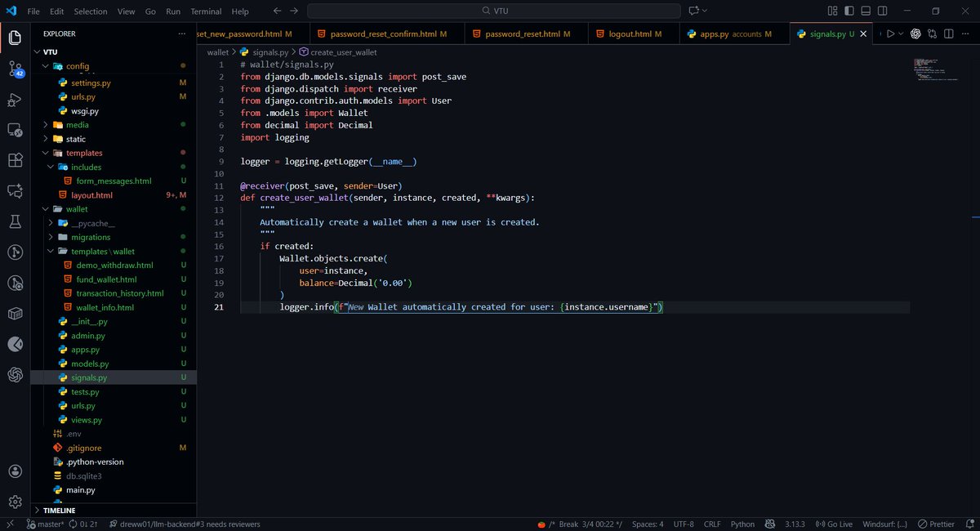Select the Python language mode in status bar
The image size is (980, 531).
coord(742,524)
